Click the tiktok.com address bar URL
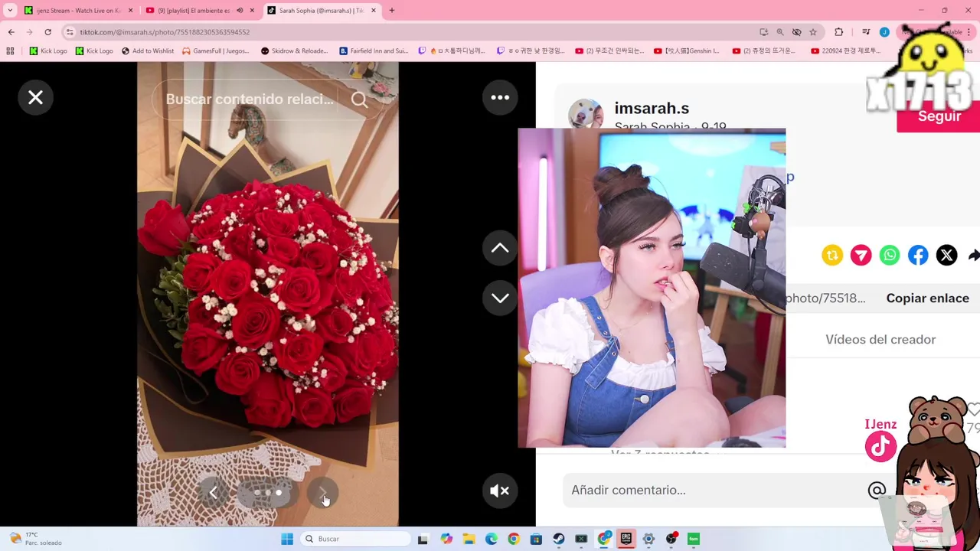The width and height of the screenshot is (980, 551). [x=165, y=32]
